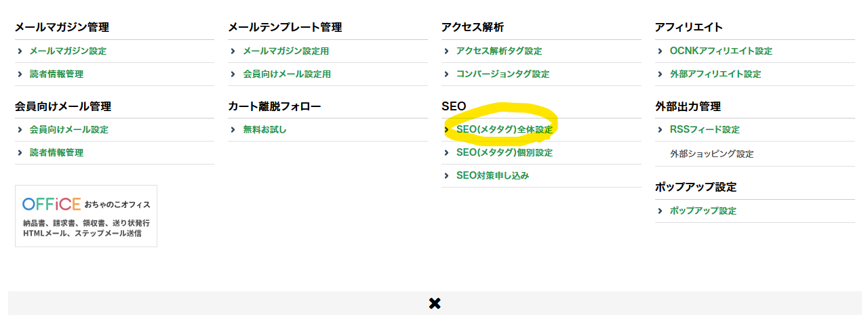
Task: Open SEO(メタタグ)個別設定
Action: 505,152
